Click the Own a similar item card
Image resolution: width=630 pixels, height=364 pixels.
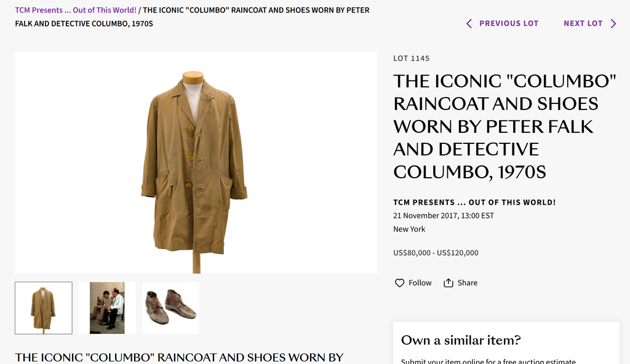pos(506,343)
